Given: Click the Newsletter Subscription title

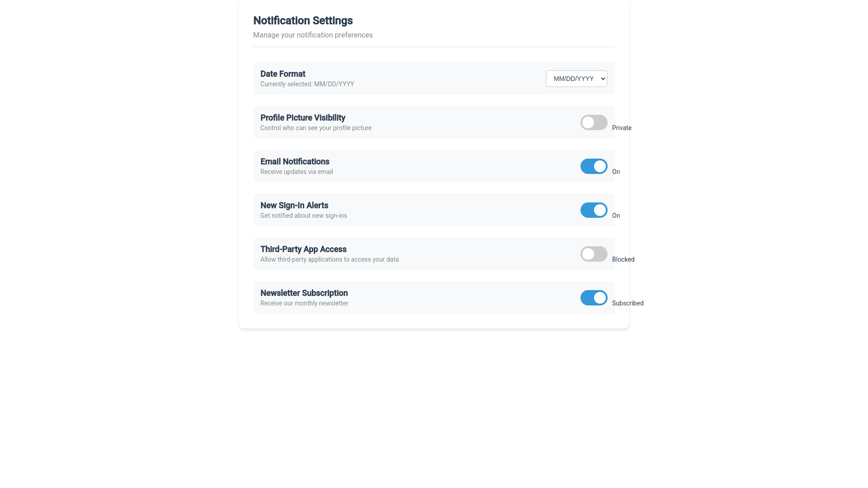Looking at the screenshot, I should point(304,293).
